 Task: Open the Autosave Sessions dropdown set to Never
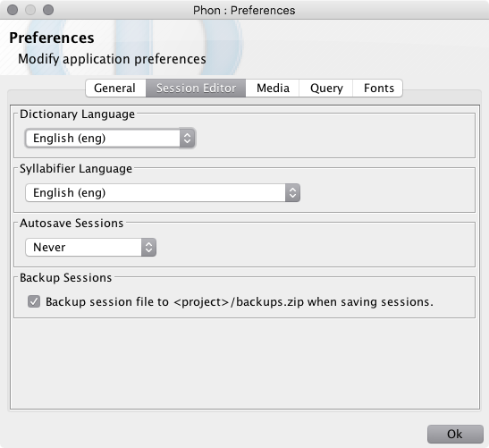click(91, 248)
